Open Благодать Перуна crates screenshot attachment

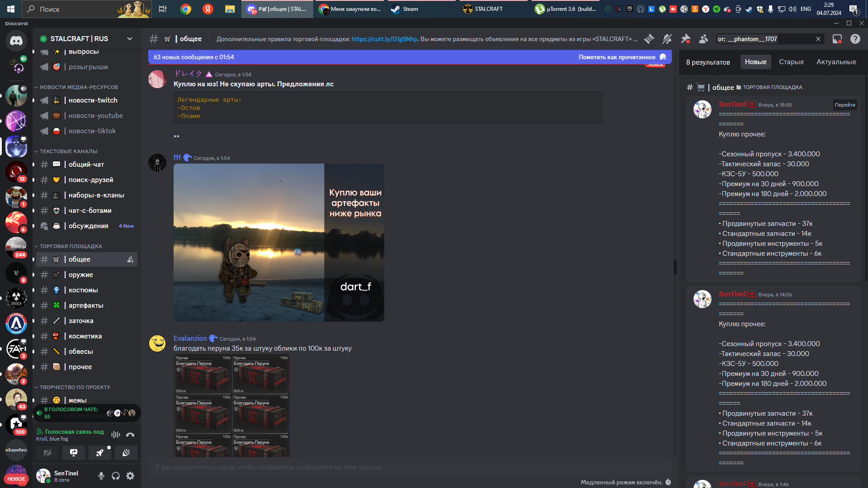click(x=232, y=406)
